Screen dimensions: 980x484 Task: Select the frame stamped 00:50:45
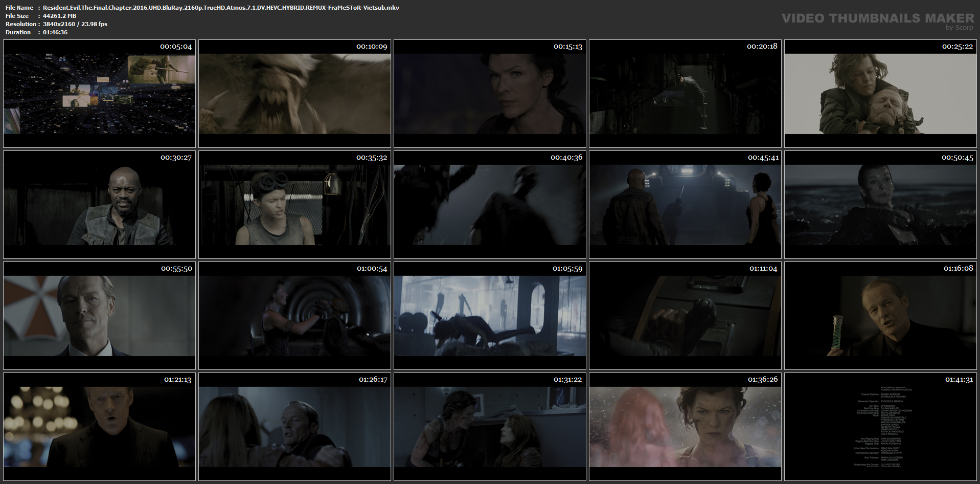pos(880,205)
